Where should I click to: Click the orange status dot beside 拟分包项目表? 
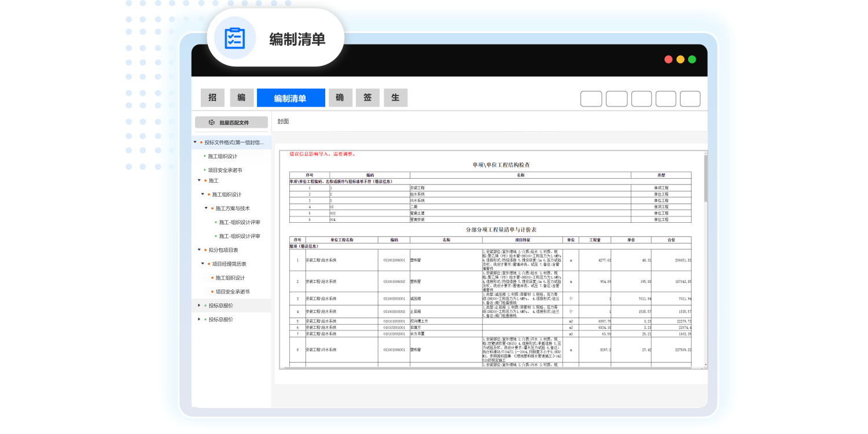coord(205,250)
